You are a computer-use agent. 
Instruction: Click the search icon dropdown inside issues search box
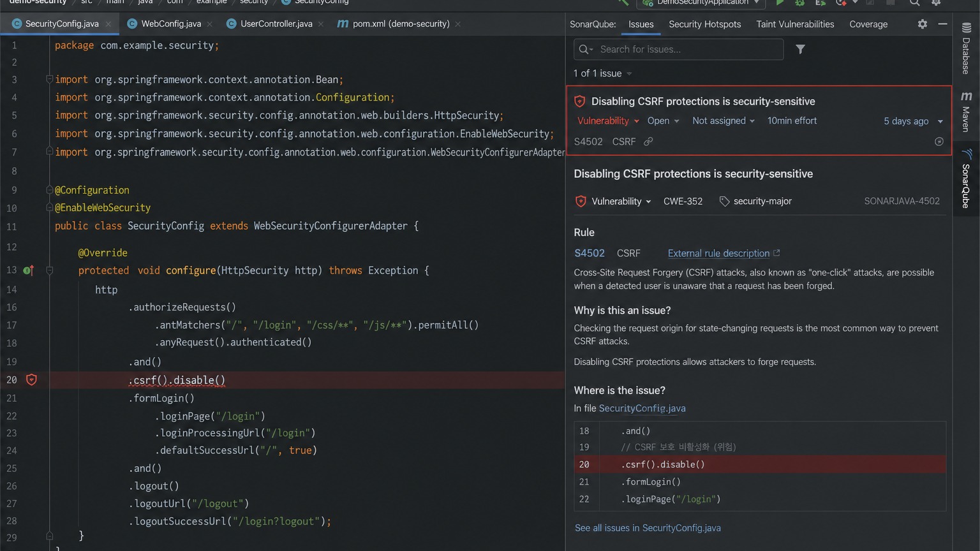point(586,49)
